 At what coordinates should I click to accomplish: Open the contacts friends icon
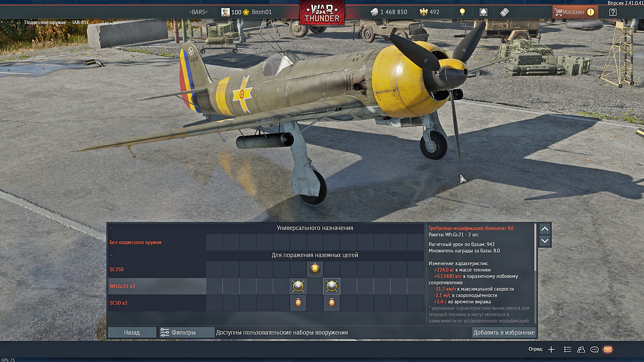click(x=581, y=350)
